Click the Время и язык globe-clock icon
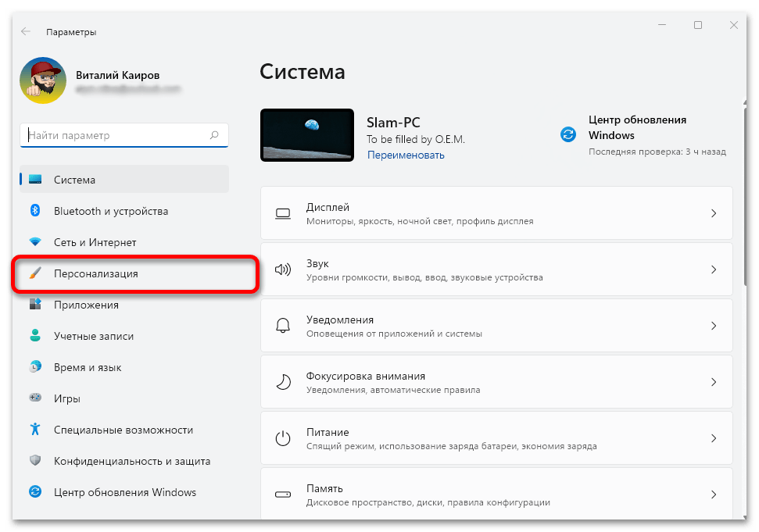 [35, 366]
